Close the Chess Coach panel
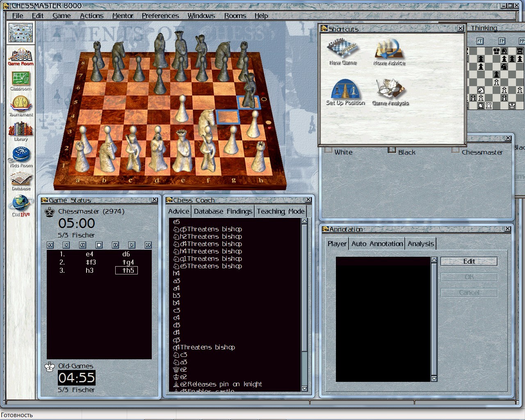 click(x=308, y=200)
